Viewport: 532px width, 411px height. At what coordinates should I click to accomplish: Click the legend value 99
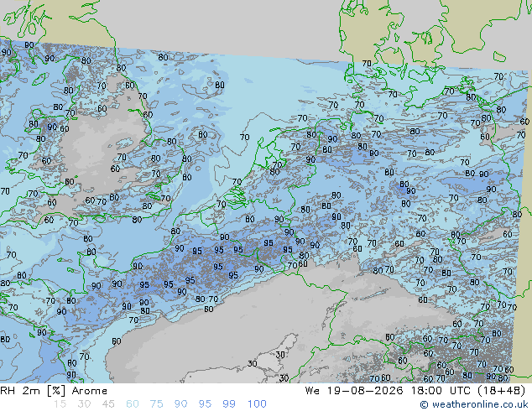tap(229, 404)
